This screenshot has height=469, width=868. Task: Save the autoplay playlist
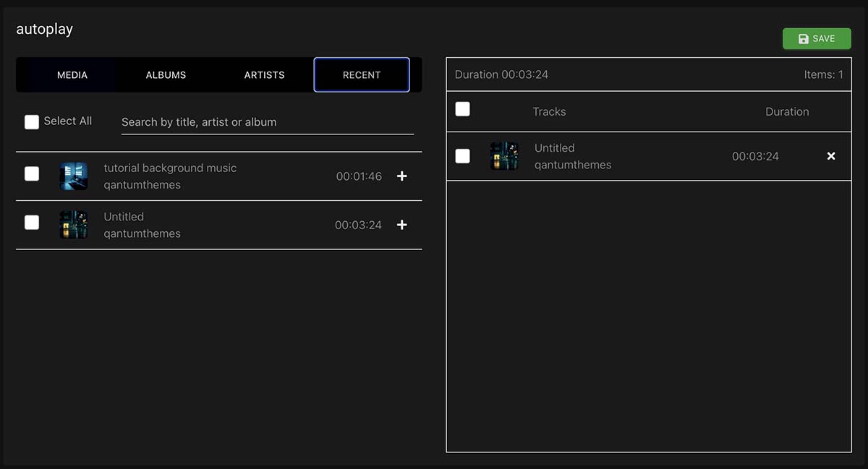coord(817,39)
